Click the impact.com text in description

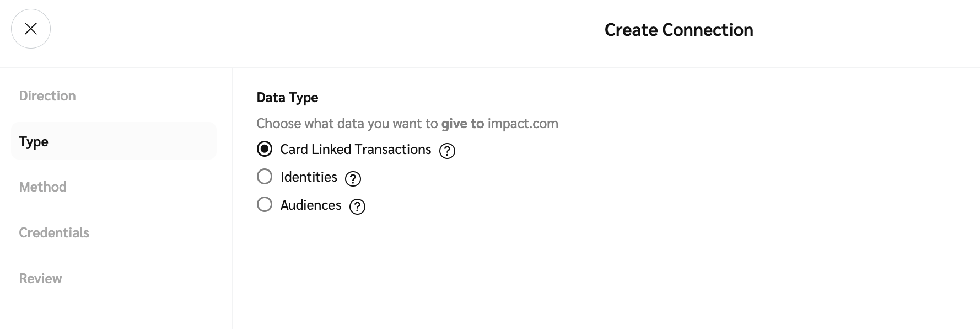tap(523, 124)
